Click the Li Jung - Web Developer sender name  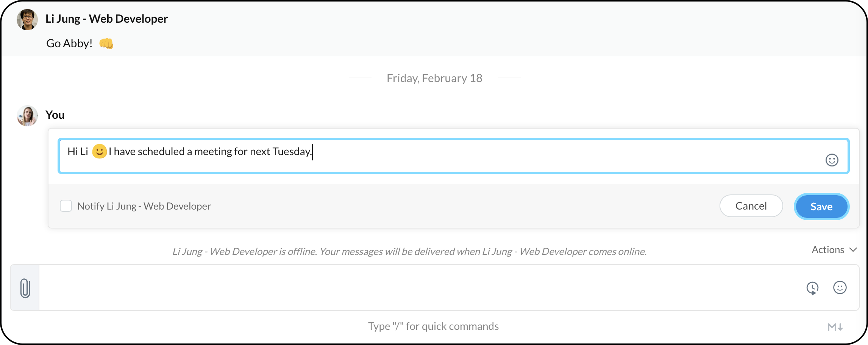coord(106,19)
